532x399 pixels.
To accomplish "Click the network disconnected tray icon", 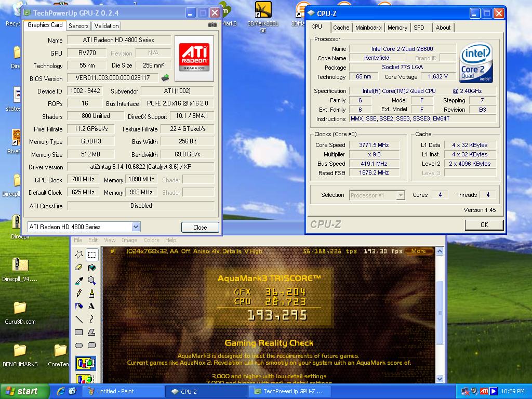I will (x=465, y=391).
